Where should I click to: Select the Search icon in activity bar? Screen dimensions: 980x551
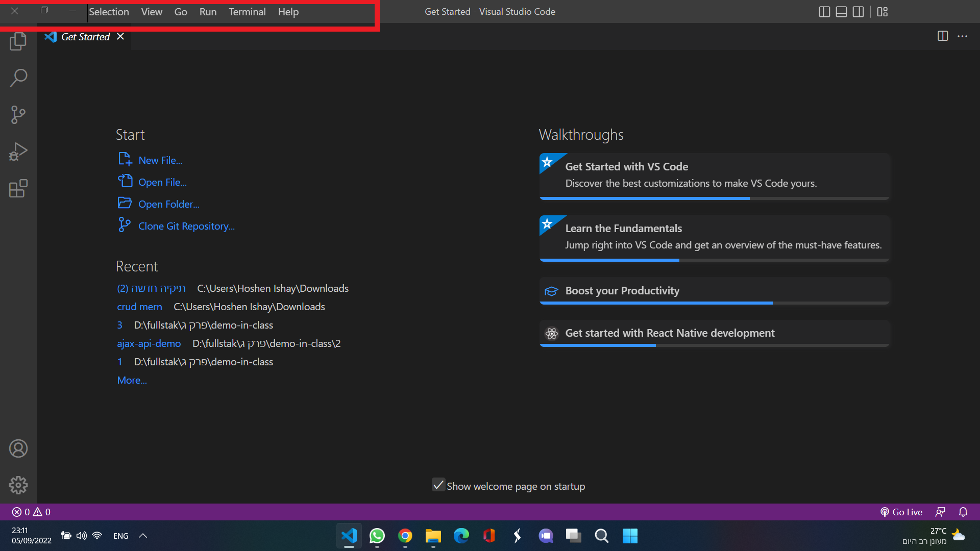(x=18, y=78)
